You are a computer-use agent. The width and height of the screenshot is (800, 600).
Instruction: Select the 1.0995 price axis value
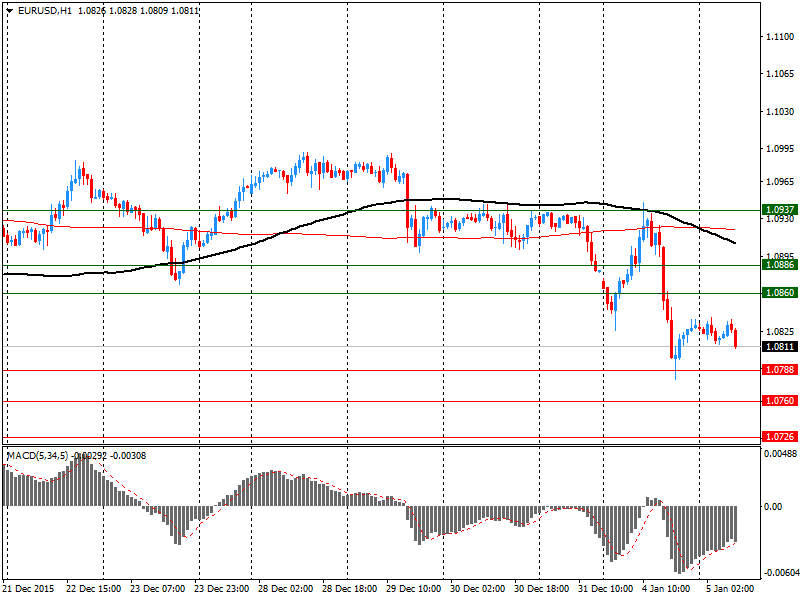(780, 149)
